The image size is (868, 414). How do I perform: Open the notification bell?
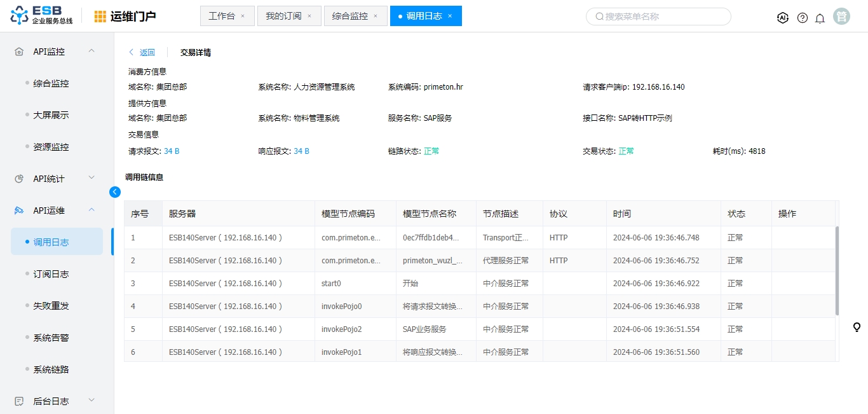click(820, 18)
